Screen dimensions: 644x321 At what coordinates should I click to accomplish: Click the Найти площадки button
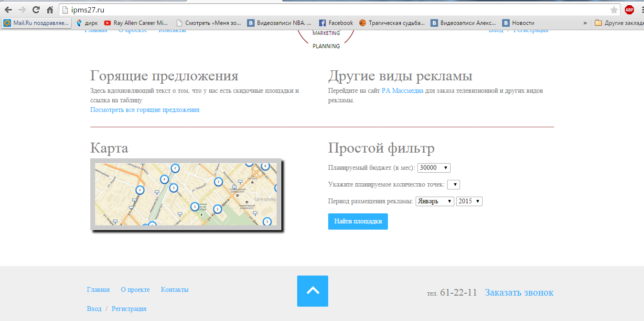(358, 221)
